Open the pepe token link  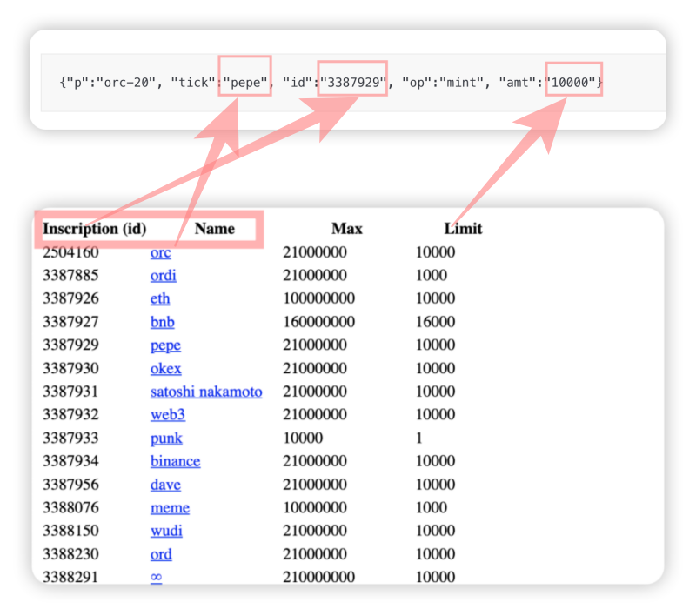165,345
